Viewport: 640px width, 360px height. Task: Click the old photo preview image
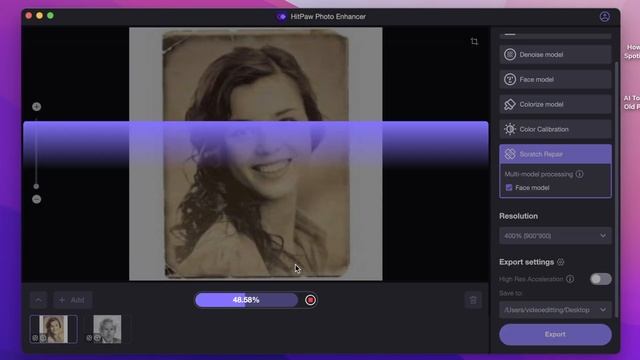(x=256, y=154)
